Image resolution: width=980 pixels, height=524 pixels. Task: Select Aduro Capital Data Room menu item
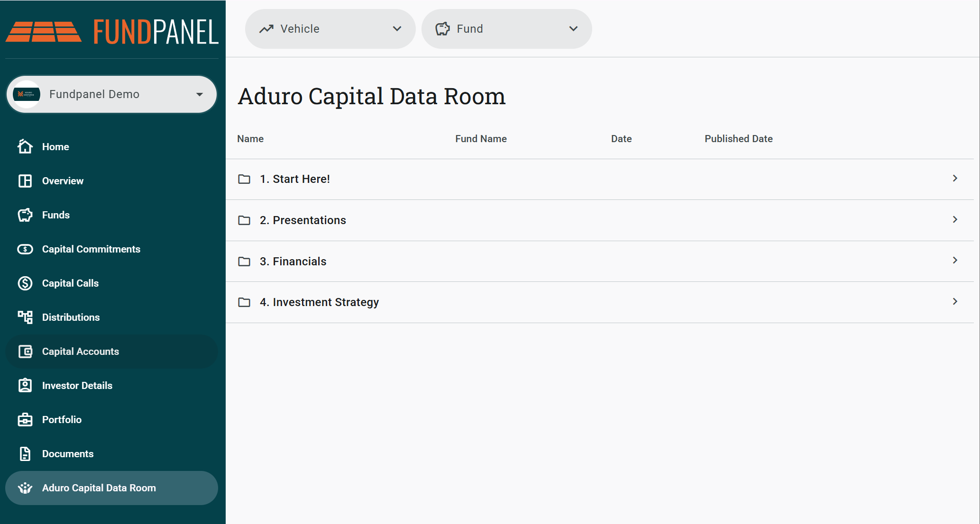(111, 488)
